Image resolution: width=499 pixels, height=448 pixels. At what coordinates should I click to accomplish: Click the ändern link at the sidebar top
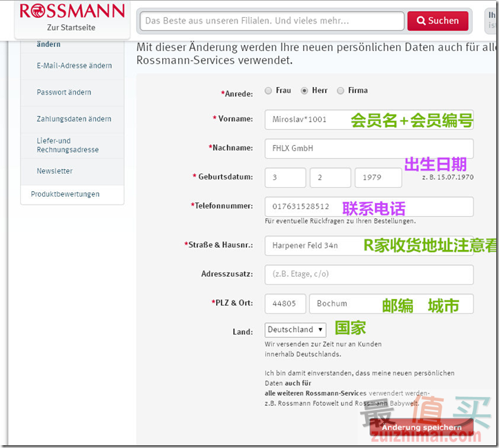48,44
